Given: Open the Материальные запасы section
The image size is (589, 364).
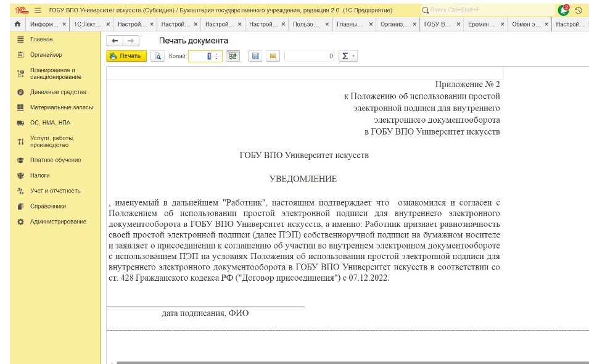Looking at the screenshot, I should click(x=62, y=107).
